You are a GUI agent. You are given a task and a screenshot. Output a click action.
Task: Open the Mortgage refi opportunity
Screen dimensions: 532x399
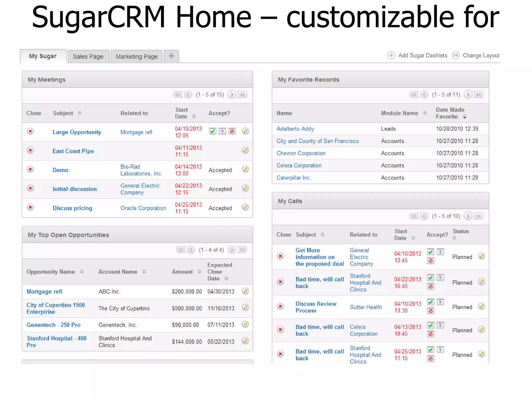pyautogui.click(x=44, y=291)
